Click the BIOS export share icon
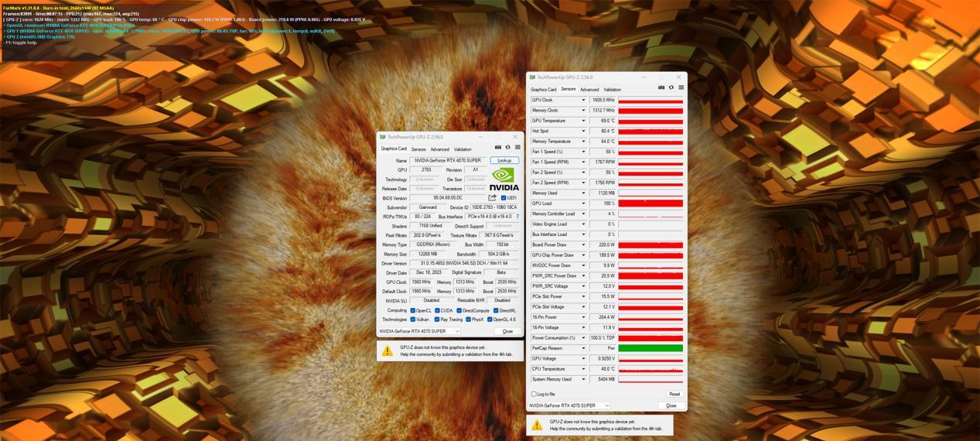 click(x=492, y=197)
